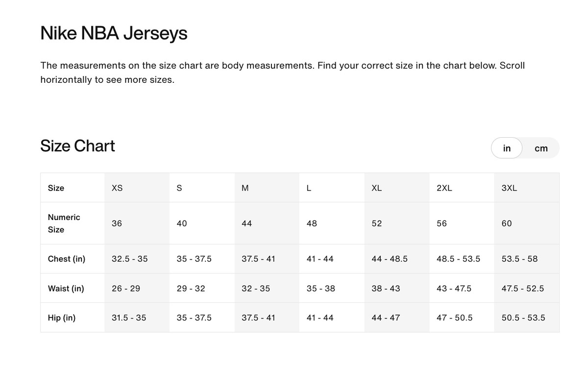Screen dimensions: 588x371
Task: Click the Chest (in) row label
Action: coord(67,259)
